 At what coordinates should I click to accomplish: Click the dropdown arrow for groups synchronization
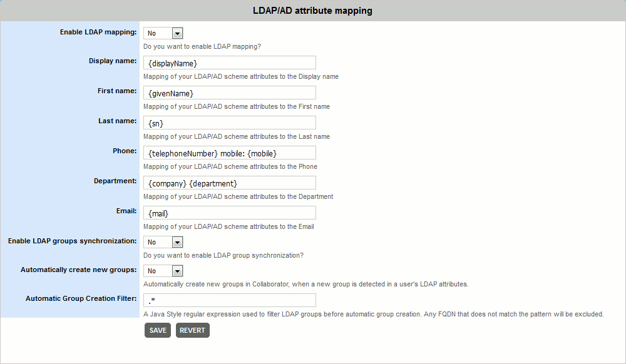[x=177, y=241]
